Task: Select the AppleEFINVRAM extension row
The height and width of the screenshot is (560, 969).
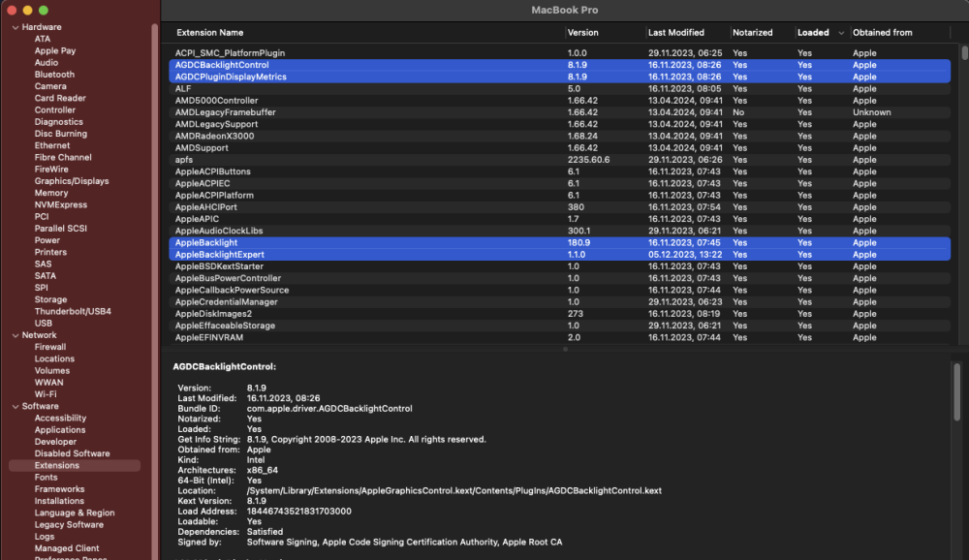Action: click(559, 337)
